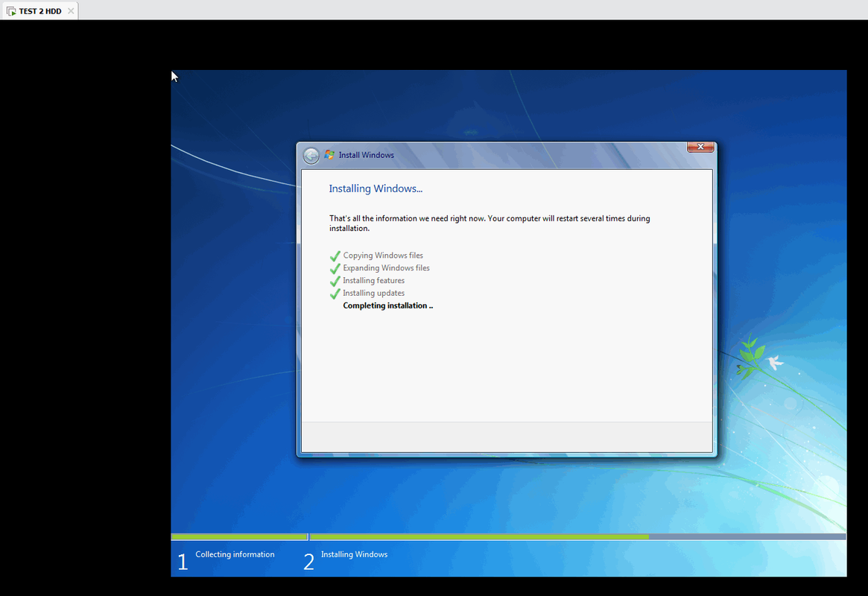Close the Install Windows dialog
Screen dimensions: 868x596
(700, 147)
